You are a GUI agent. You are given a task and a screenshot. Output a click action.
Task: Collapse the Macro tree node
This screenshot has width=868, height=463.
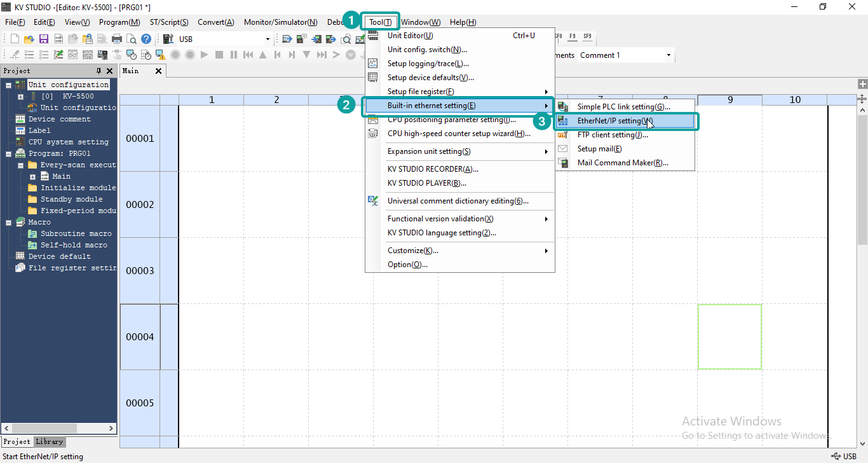click(8, 223)
